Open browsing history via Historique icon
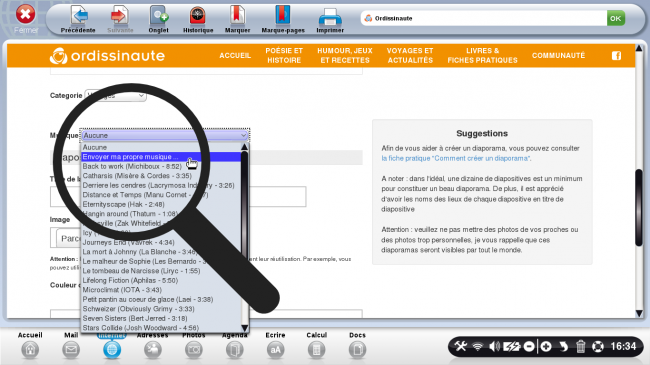Screen dimensions: 650x365 (198, 16)
